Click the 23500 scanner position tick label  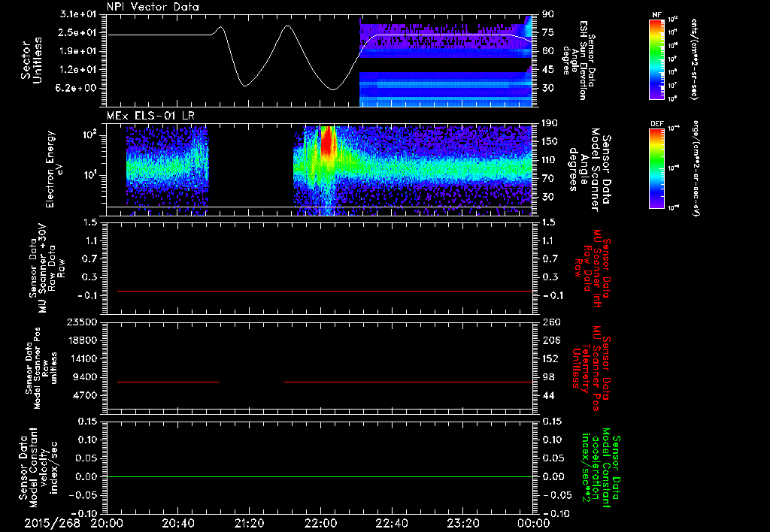point(83,322)
